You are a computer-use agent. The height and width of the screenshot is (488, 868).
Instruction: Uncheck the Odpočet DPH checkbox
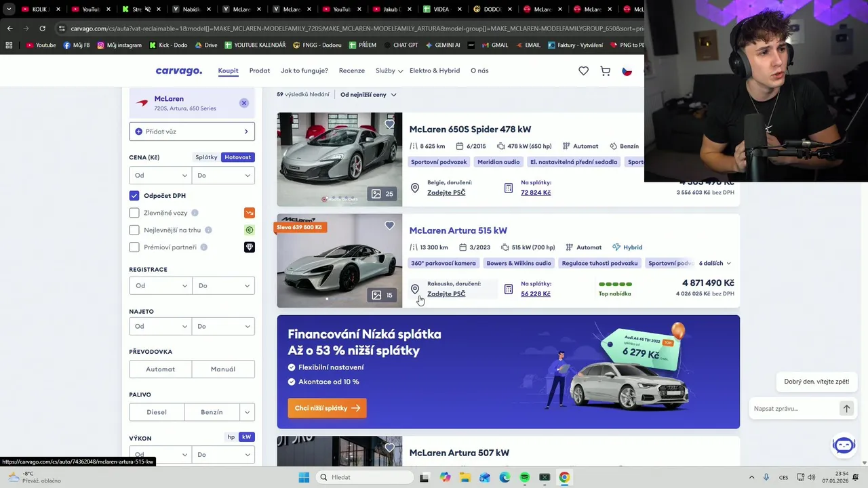(134, 195)
